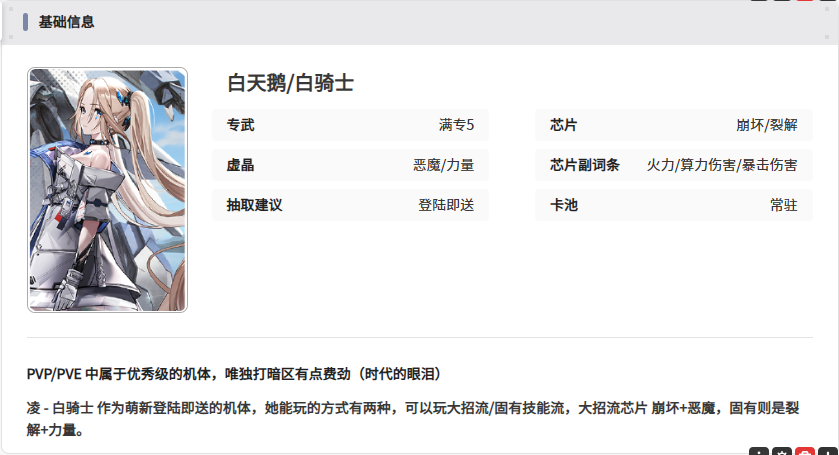Click the 芯片副词条 label

point(585,165)
